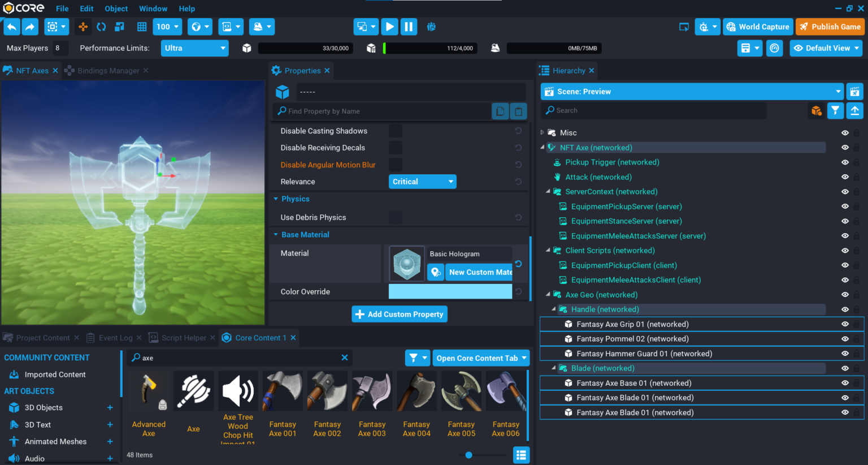Screen dimensions: 868x465
Task: Click the World Capture camera icon
Action: coord(732,27)
